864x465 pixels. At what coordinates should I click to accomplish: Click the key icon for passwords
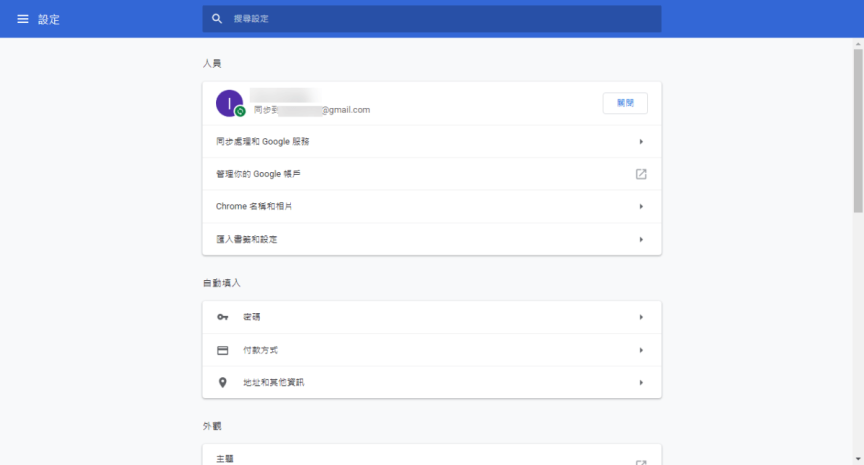pos(223,317)
